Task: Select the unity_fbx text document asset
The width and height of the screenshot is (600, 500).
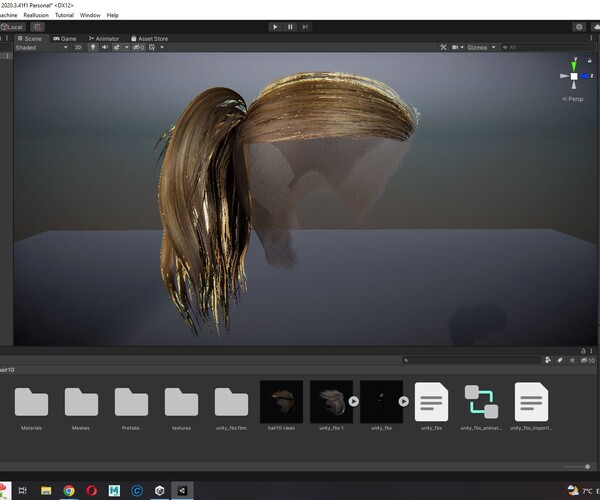Action: tap(431, 402)
